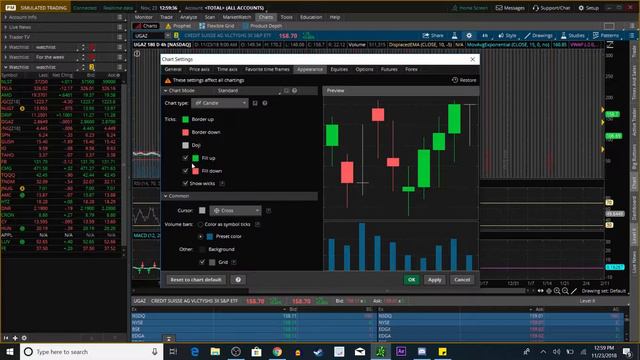Select Preset color radio button
Viewport: 640px width, 360px height.
pos(200,237)
